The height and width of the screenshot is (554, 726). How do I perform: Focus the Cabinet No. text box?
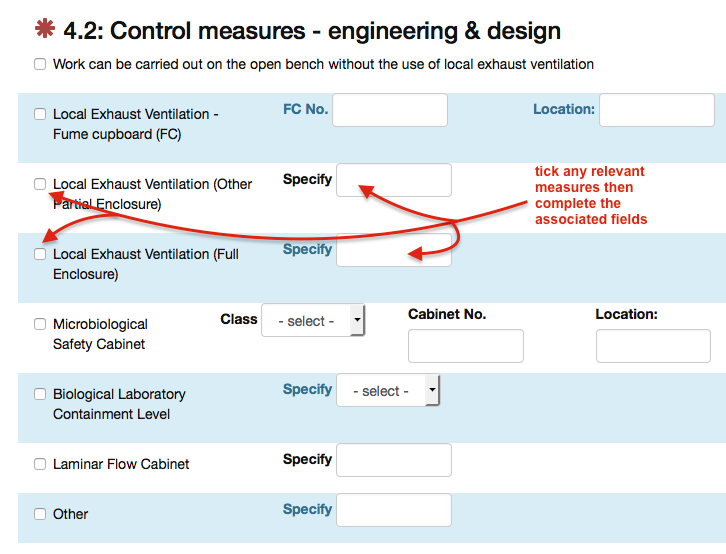point(465,346)
